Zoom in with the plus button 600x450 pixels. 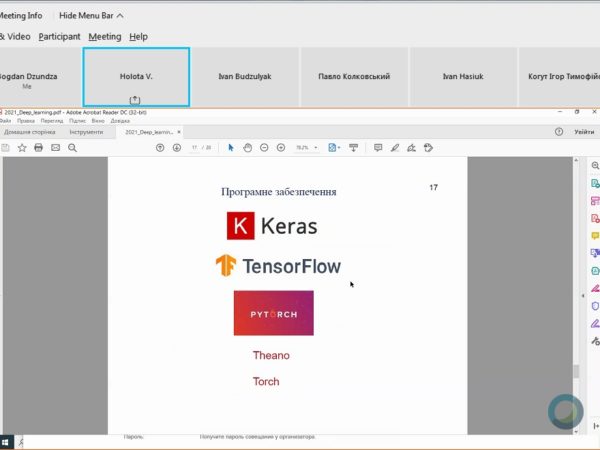tap(282, 147)
